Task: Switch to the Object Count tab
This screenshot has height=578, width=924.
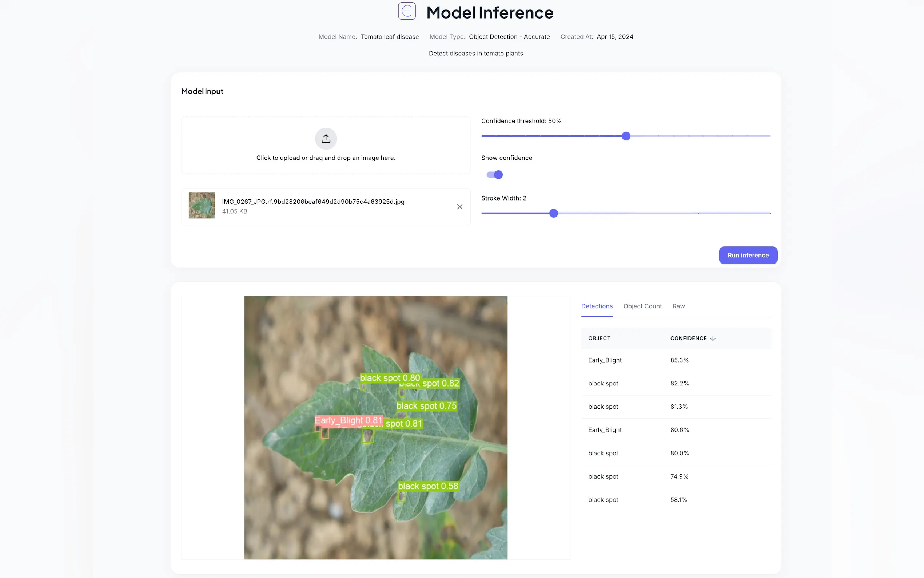Action: 642,306
